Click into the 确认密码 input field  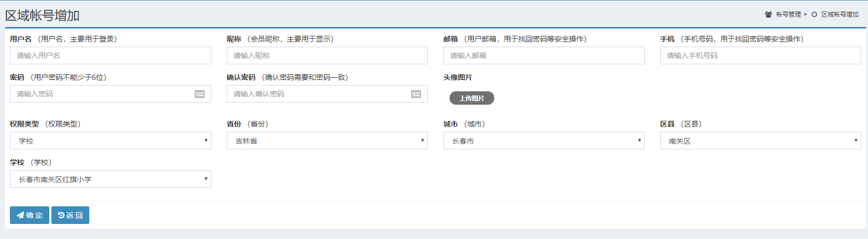318,94
